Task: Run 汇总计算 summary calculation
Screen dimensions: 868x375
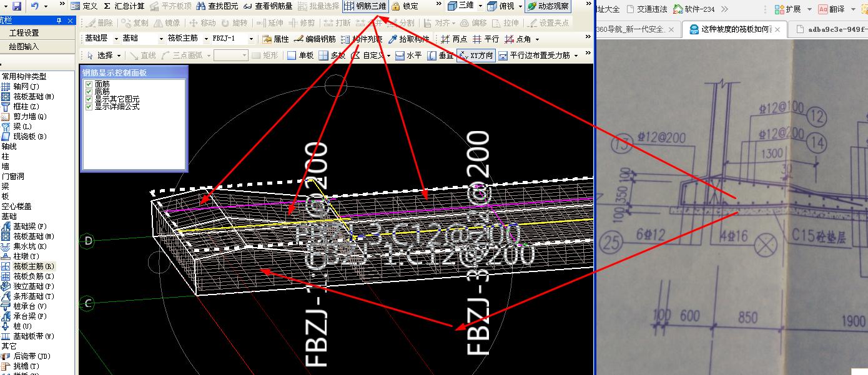Action: pyautogui.click(x=124, y=6)
